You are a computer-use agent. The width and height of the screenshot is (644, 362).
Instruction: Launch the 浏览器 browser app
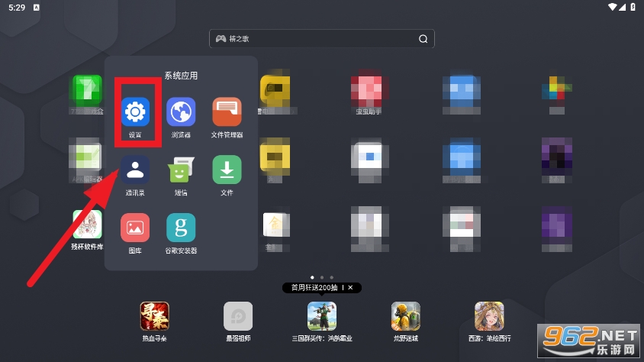(181, 112)
